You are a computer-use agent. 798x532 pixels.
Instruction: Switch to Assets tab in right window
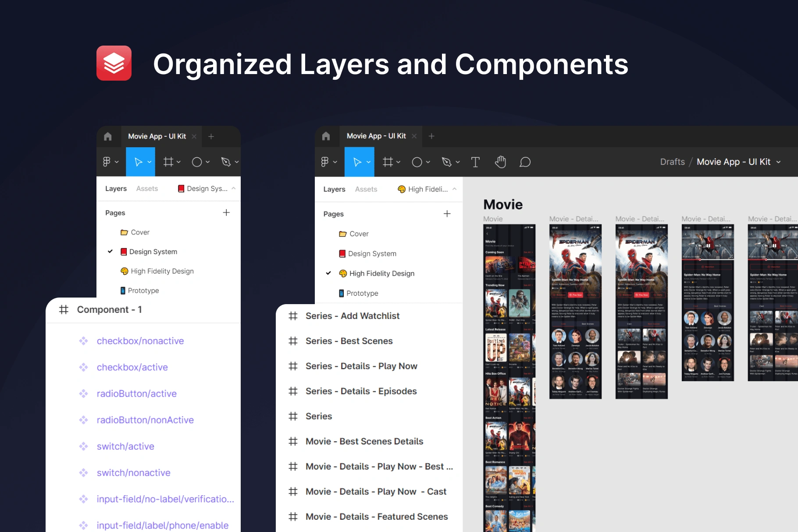pyautogui.click(x=366, y=189)
